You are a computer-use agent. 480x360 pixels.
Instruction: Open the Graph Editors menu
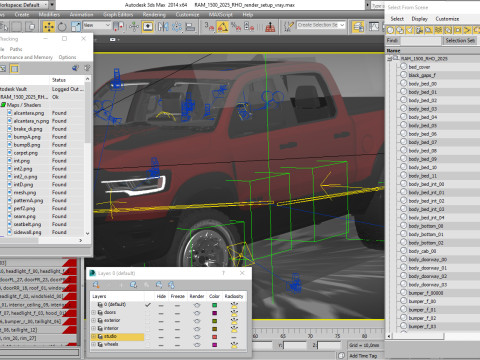118,15
